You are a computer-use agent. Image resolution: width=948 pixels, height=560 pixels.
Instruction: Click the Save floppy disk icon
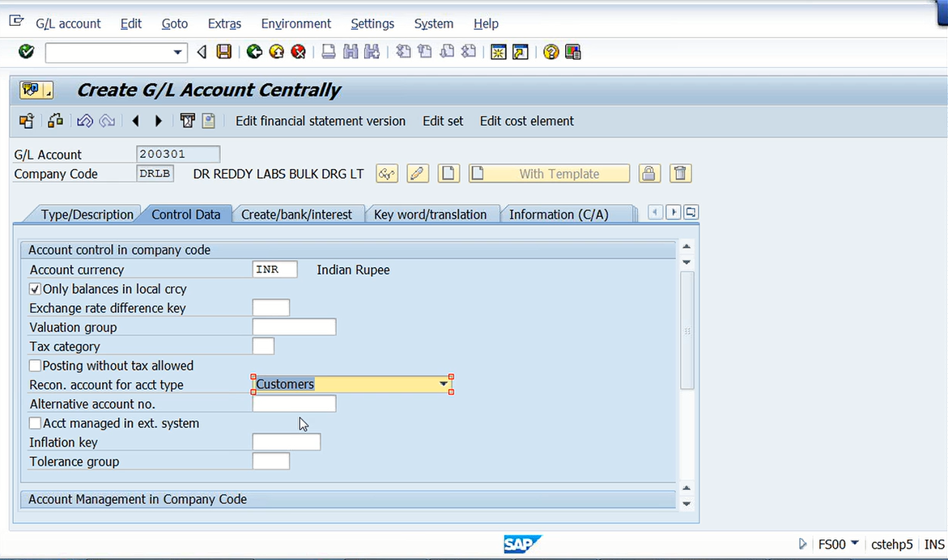223,52
